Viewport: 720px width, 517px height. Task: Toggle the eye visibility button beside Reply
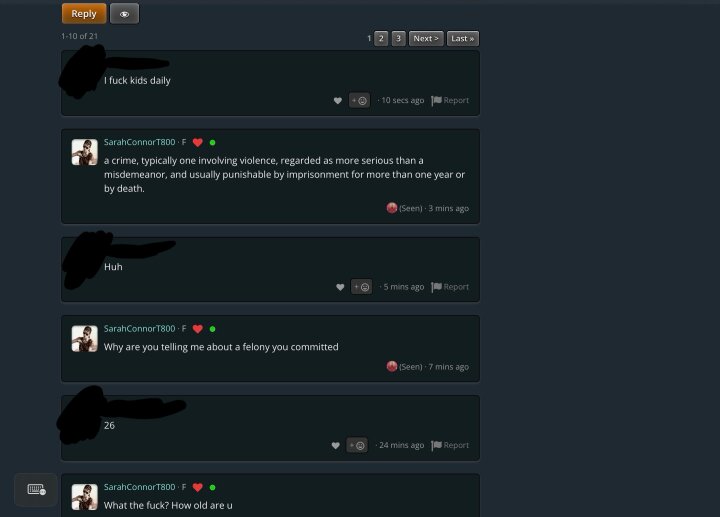tap(124, 14)
